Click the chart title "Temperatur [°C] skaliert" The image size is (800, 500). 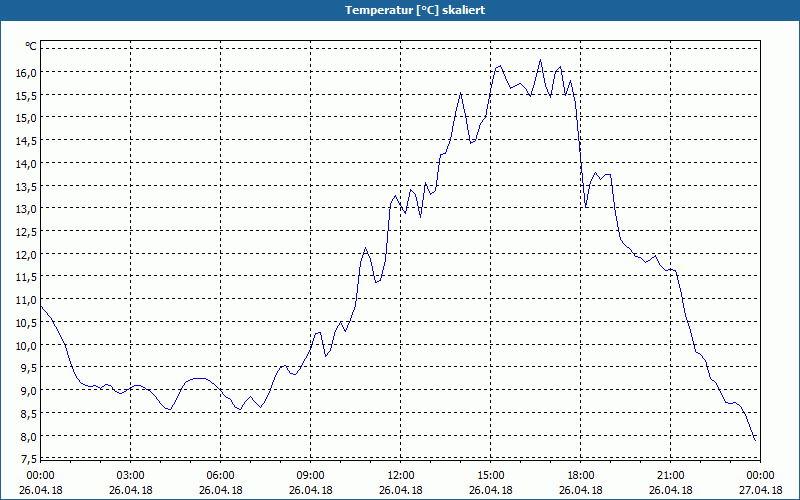(x=400, y=9)
